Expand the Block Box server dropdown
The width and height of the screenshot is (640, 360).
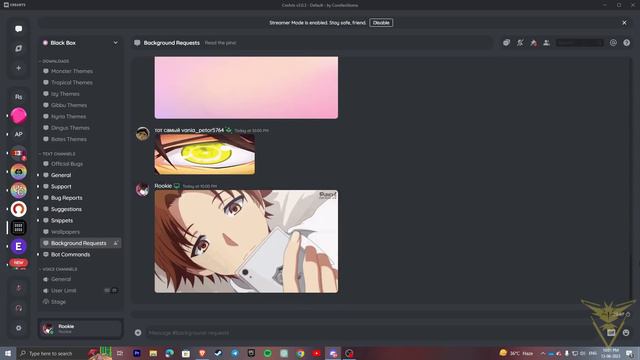click(116, 43)
